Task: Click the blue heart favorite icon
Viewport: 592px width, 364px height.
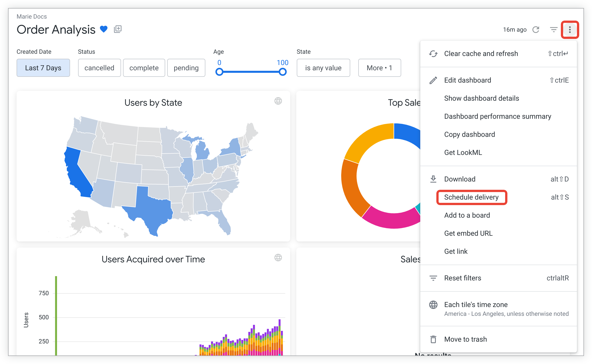Action: pyautogui.click(x=104, y=29)
